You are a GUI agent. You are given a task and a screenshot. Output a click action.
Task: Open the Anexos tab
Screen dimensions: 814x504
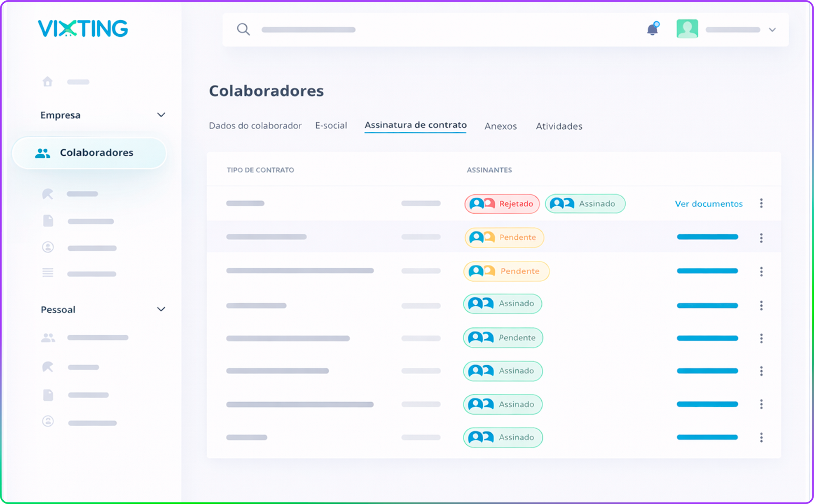pyautogui.click(x=500, y=126)
